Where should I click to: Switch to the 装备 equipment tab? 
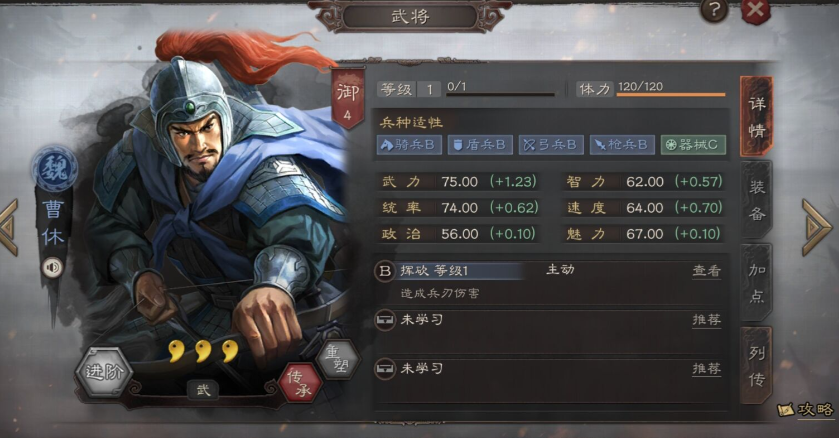(x=757, y=200)
